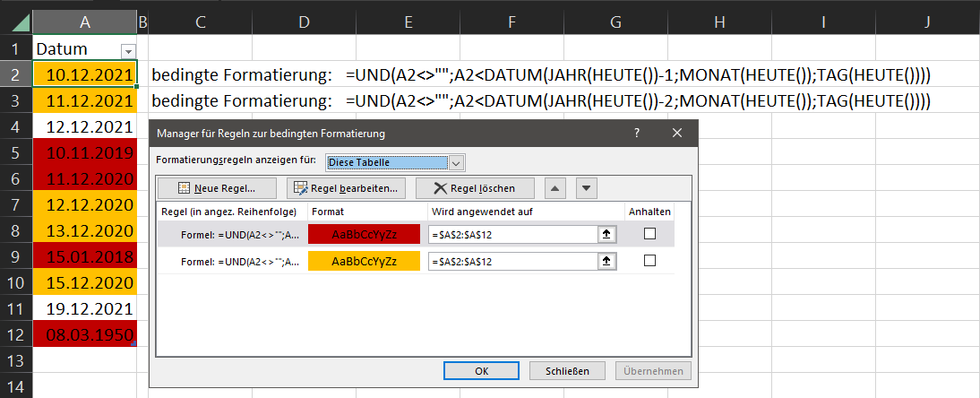Collapse dialog via red rule's range selector
The height and width of the screenshot is (398, 980).
click(x=608, y=234)
